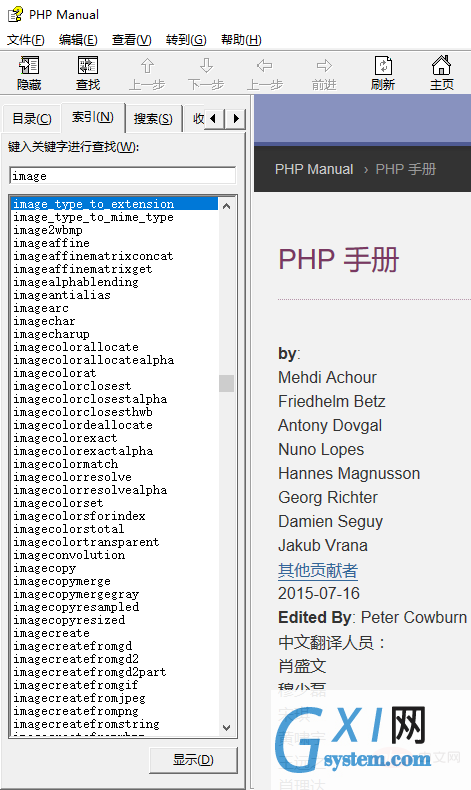471x790 pixels.
Task: Open the 文件(F) menu
Action: pyautogui.click(x=26, y=40)
